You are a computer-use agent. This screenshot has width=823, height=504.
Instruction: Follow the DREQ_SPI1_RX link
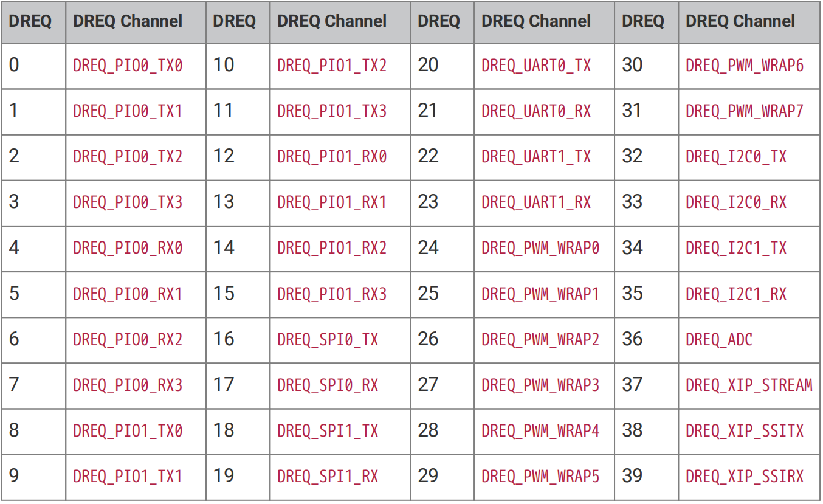328,477
